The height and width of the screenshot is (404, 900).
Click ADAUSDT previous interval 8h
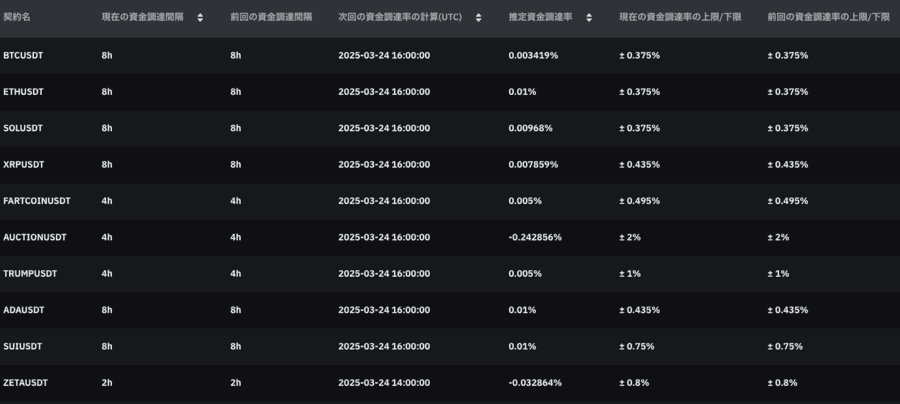click(235, 310)
